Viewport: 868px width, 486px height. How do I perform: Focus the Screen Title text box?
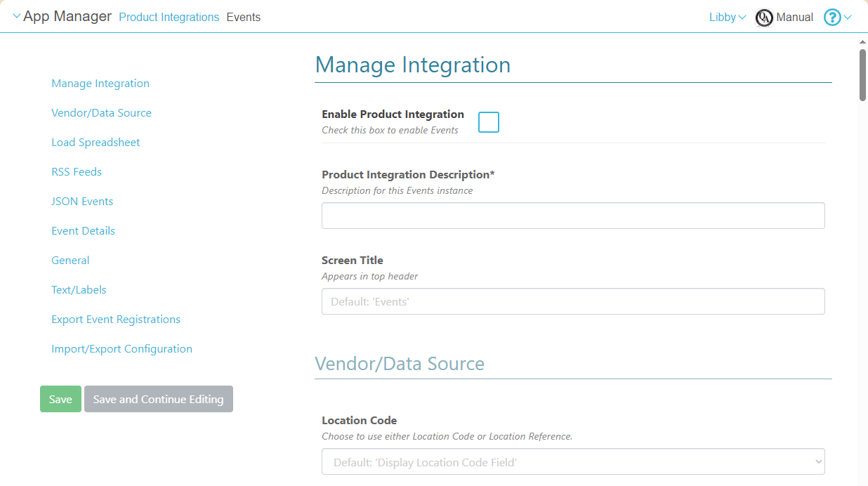pyautogui.click(x=572, y=301)
